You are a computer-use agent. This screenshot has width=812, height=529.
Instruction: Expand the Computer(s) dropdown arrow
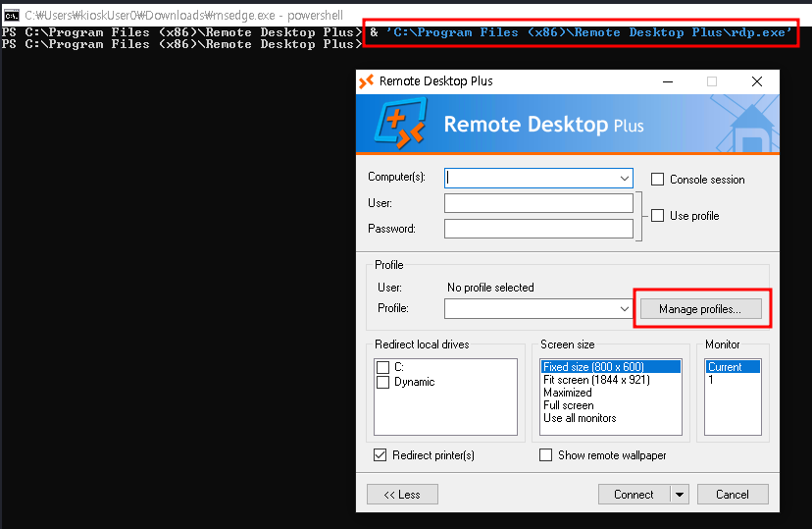point(624,179)
